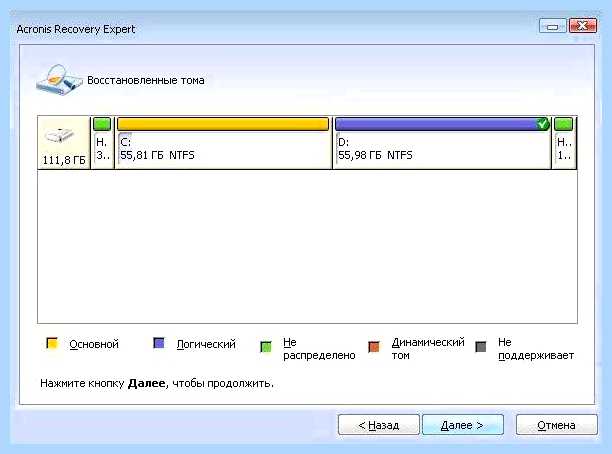Viewport: 612px width, 454px height.
Task: Select the blue D: volume bar
Action: (x=442, y=124)
